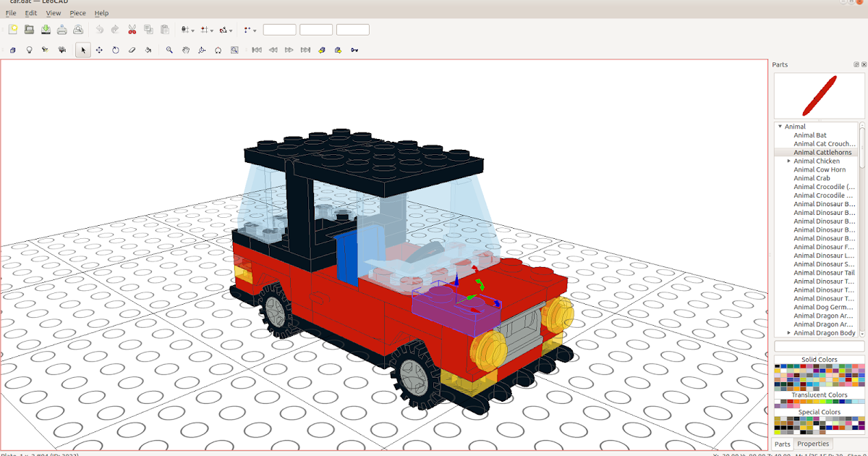The height and width of the screenshot is (456, 868).
Task: Pick the first gold special color swatch
Action: [778, 419]
